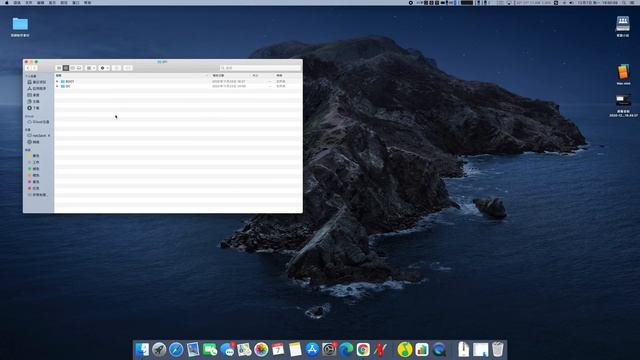The height and width of the screenshot is (360, 640).
Task: Switch Finder to gallery view
Action: click(79, 68)
